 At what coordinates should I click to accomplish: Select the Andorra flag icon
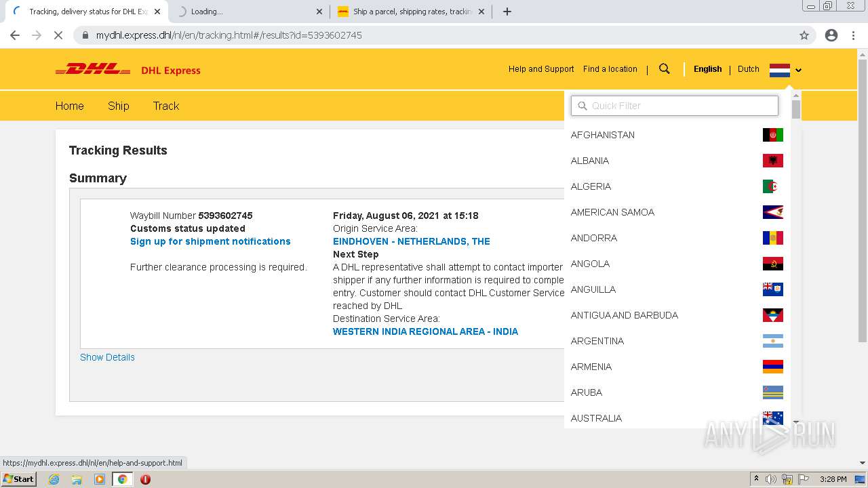point(773,238)
